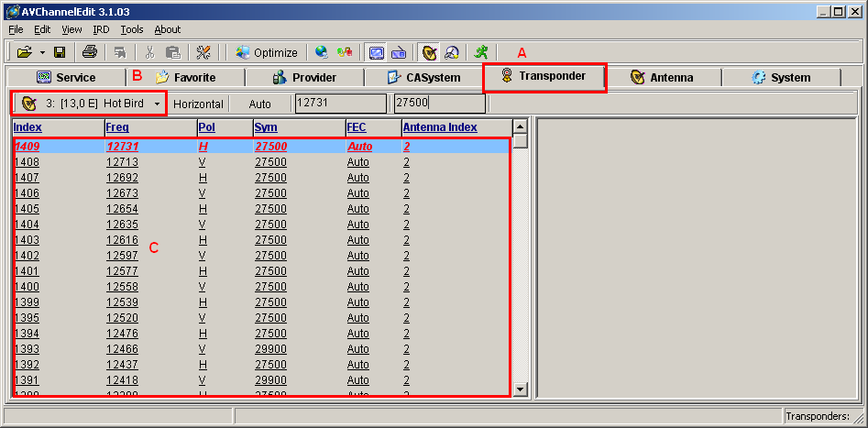The image size is (868, 428).
Task: Click index 1395 in the list
Action: coord(27,318)
